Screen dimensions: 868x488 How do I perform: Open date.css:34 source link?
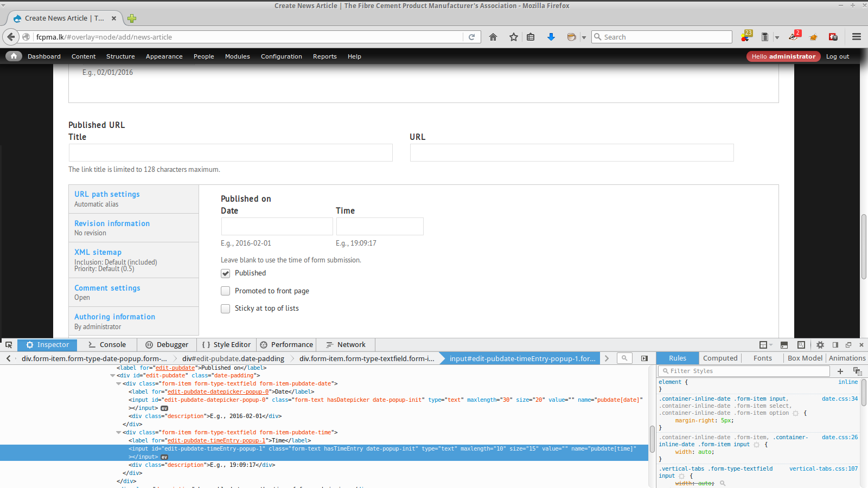839,399
